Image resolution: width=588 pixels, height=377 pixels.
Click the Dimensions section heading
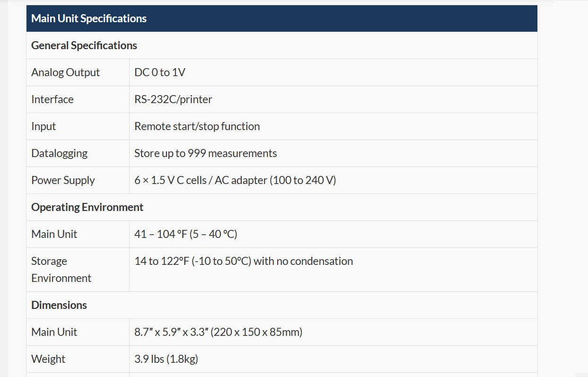point(59,305)
